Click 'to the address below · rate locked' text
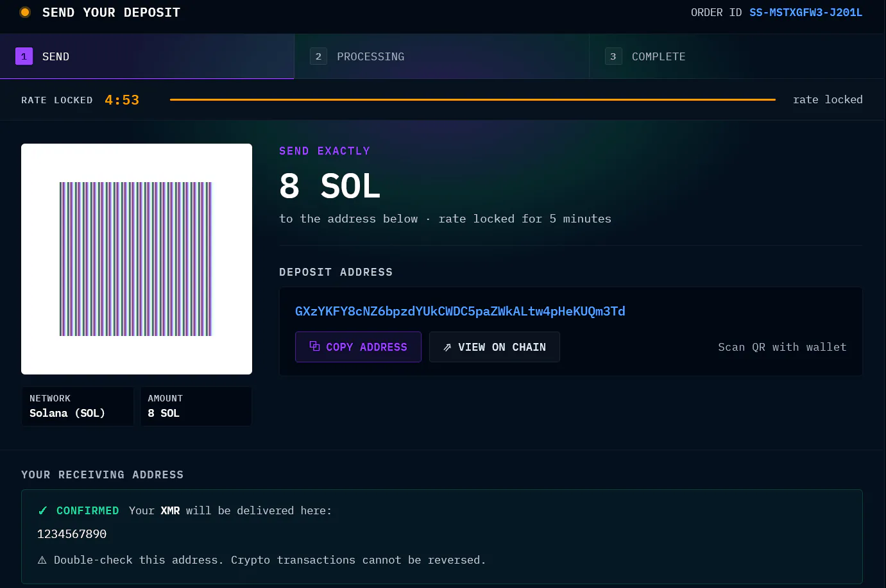886x588 pixels. click(x=445, y=219)
